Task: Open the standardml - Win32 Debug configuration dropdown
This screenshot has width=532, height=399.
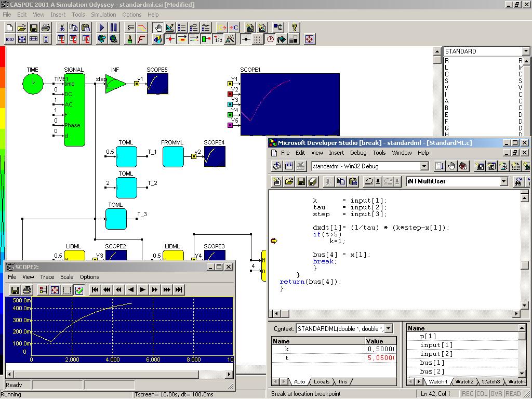Action: tap(424, 166)
